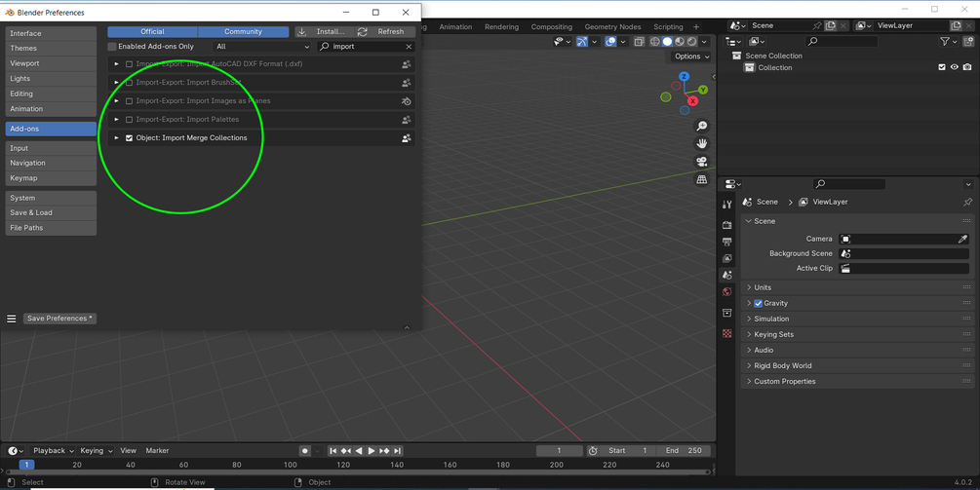This screenshot has width=980, height=490.
Task: Toggle Collection exclude-from-view-layer checkbox
Action: [x=942, y=67]
